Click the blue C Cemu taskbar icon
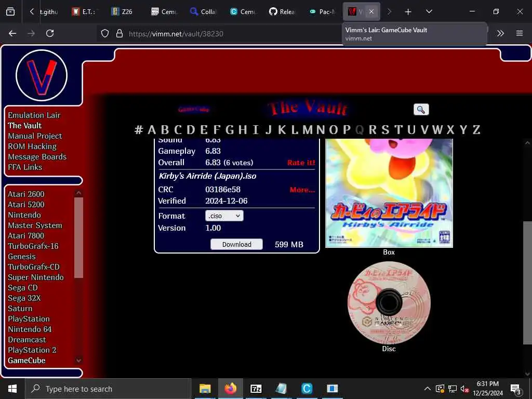The width and height of the screenshot is (532, 399). [x=307, y=389]
